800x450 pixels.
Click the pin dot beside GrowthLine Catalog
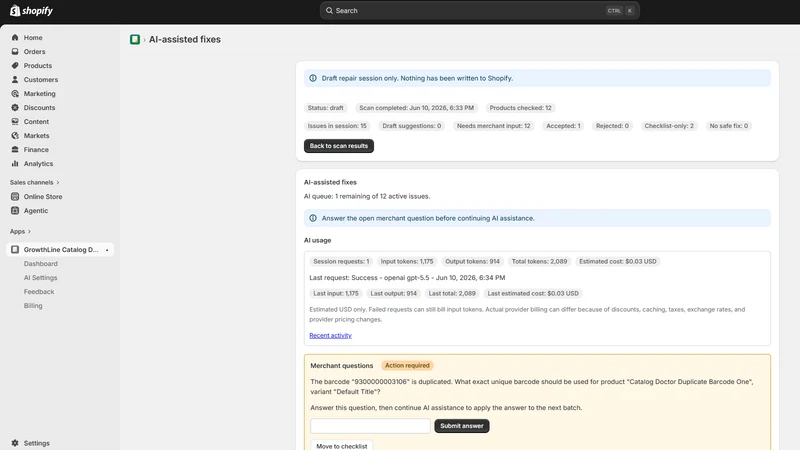click(x=107, y=250)
